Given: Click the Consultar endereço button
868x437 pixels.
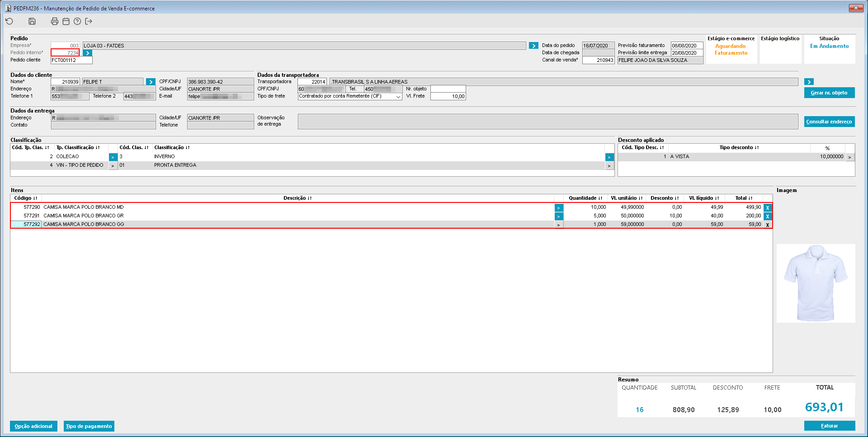Looking at the screenshot, I should [x=829, y=122].
